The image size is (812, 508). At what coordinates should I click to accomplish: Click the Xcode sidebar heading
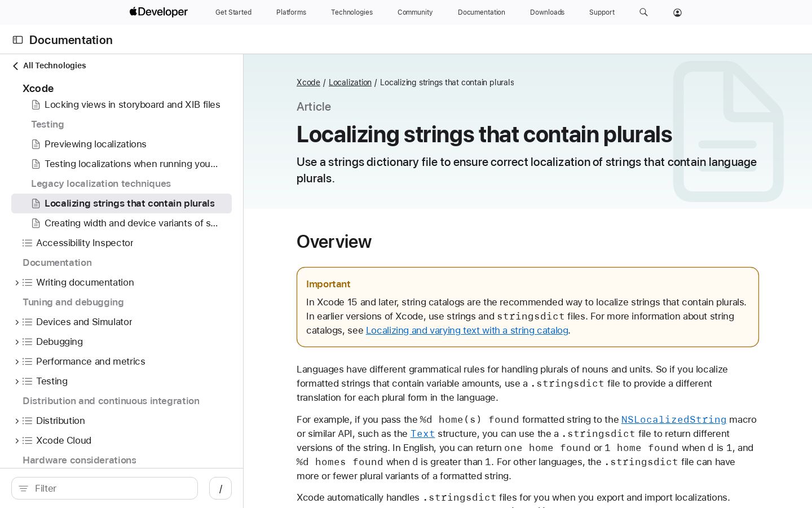point(38,89)
